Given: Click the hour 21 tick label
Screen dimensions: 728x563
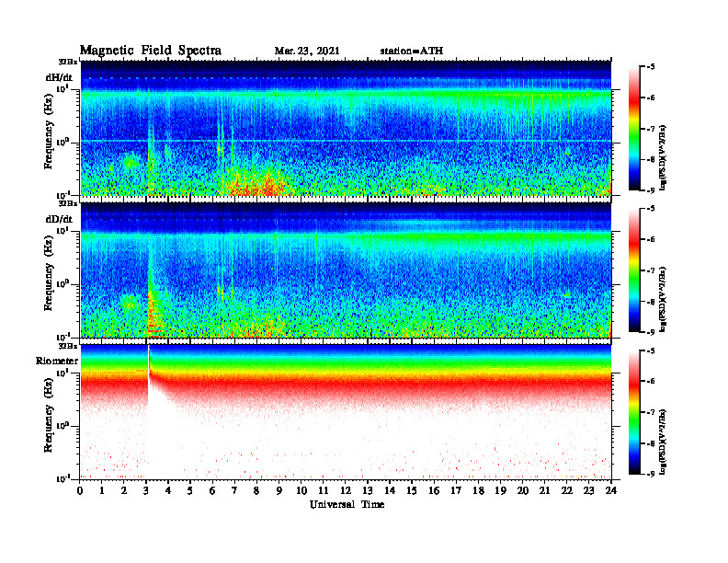Looking at the screenshot, I should 544,490.
